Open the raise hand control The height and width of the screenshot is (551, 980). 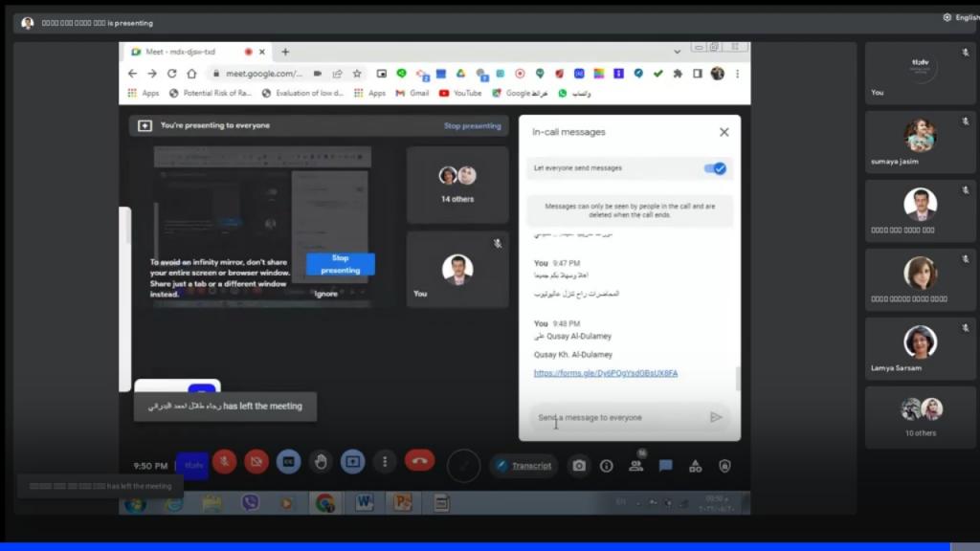[321, 462]
